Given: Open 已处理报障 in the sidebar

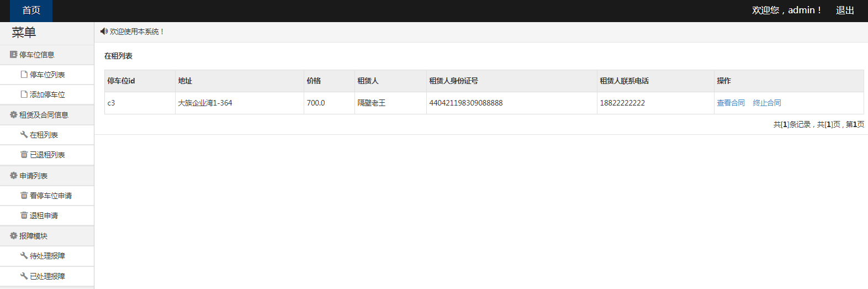Looking at the screenshot, I should click(47, 276).
